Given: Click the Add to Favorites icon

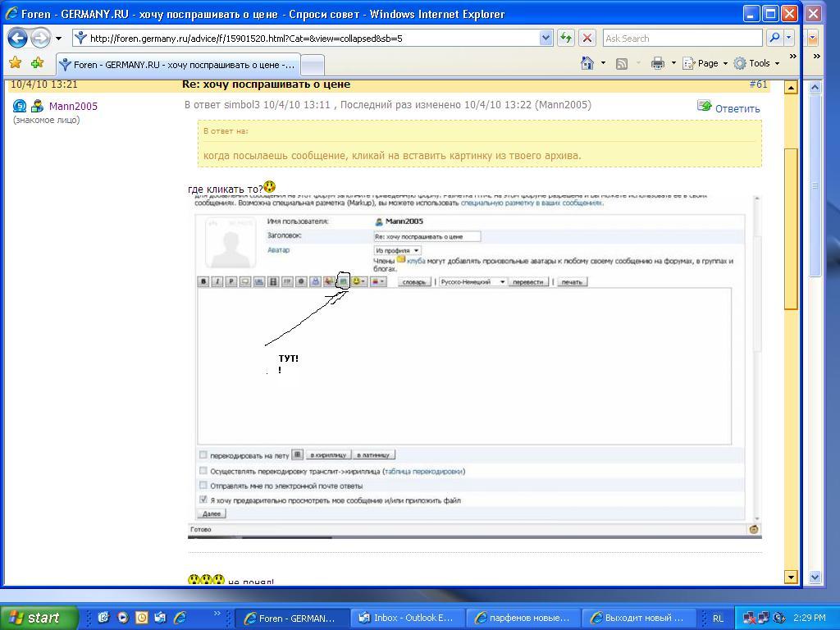Looking at the screenshot, I should pos(37,63).
